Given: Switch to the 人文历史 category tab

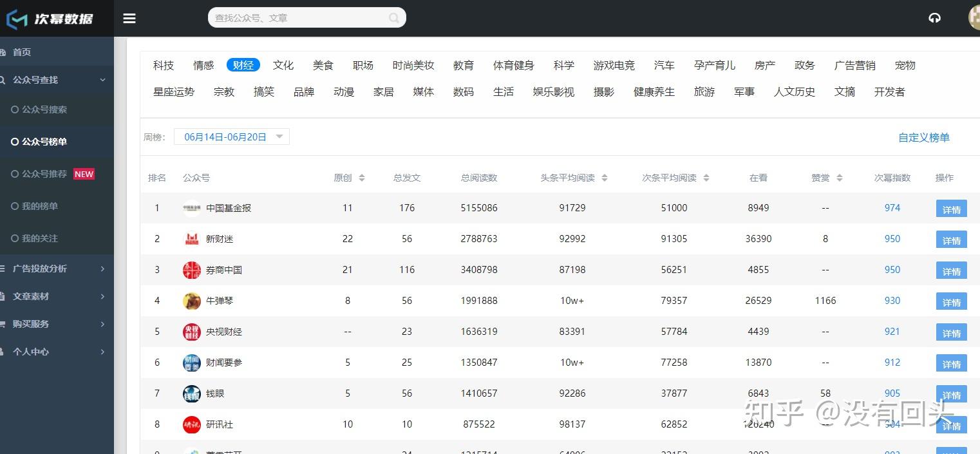Looking at the screenshot, I should point(795,92).
